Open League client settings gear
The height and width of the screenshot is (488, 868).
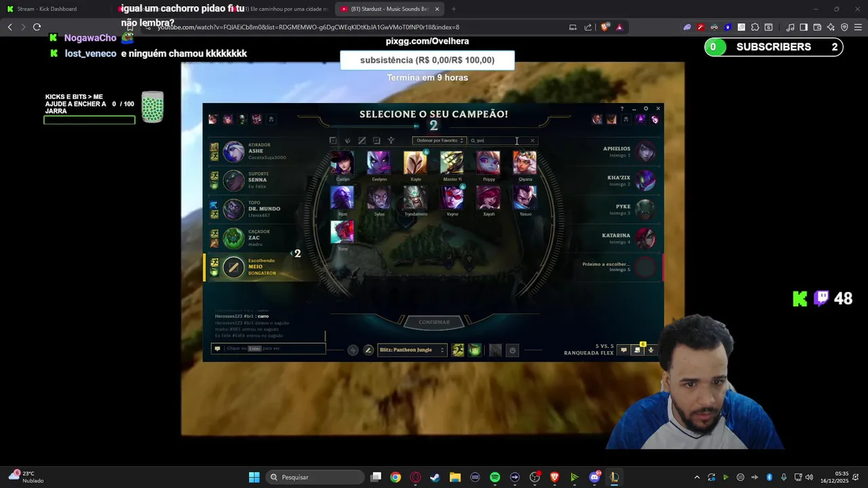click(x=646, y=108)
